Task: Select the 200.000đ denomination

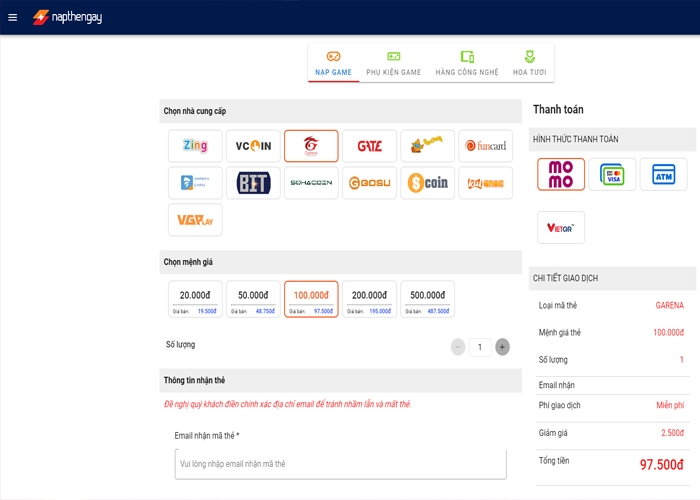Action: point(369,299)
